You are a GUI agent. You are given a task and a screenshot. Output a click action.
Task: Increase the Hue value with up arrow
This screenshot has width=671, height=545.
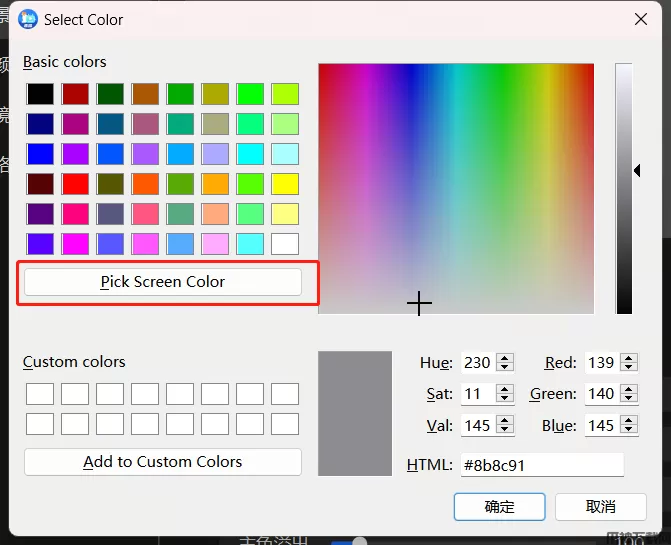(505, 358)
